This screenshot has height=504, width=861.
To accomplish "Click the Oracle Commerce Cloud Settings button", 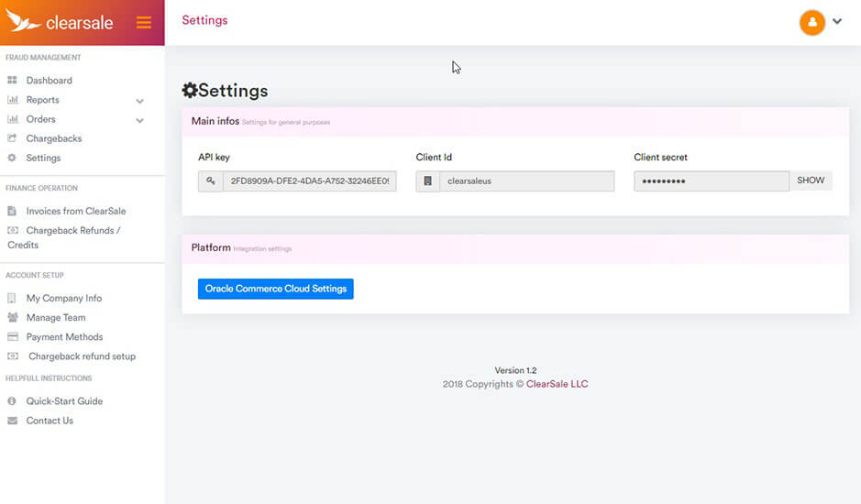I will coord(276,289).
